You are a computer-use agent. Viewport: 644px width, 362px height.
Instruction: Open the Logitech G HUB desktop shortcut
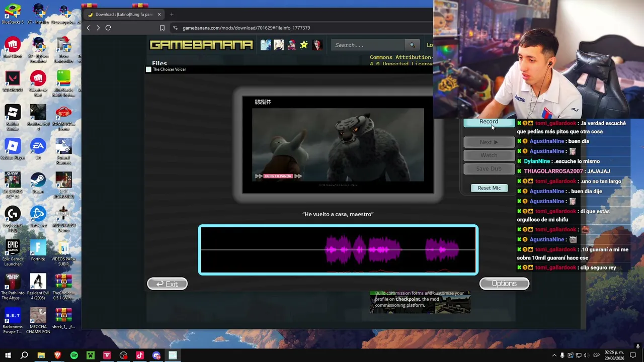[x=13, y=219]
